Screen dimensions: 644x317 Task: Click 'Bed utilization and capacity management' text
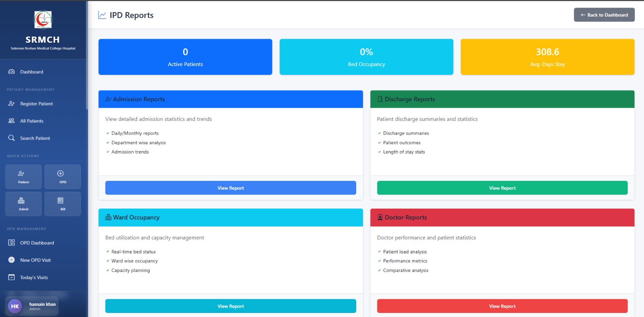[155, 238]
